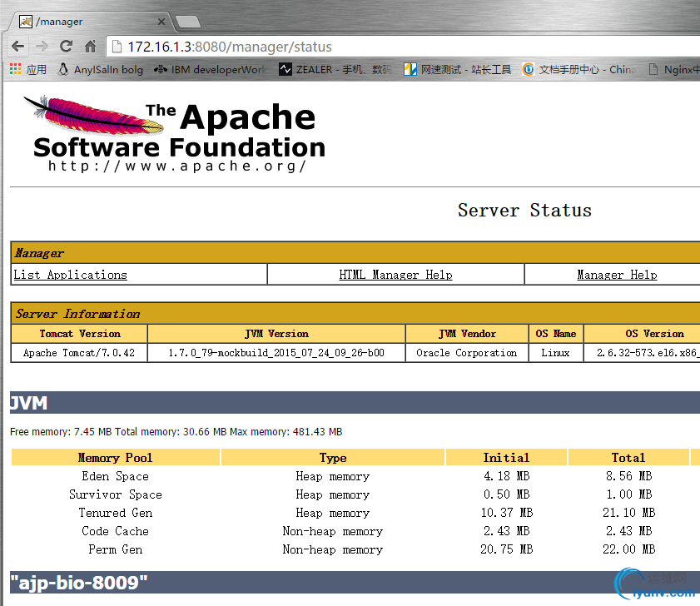The height and width of the screenshot is (606, 700).
Task: Open the apps grid bookmark icon
Action: point(16,69)
